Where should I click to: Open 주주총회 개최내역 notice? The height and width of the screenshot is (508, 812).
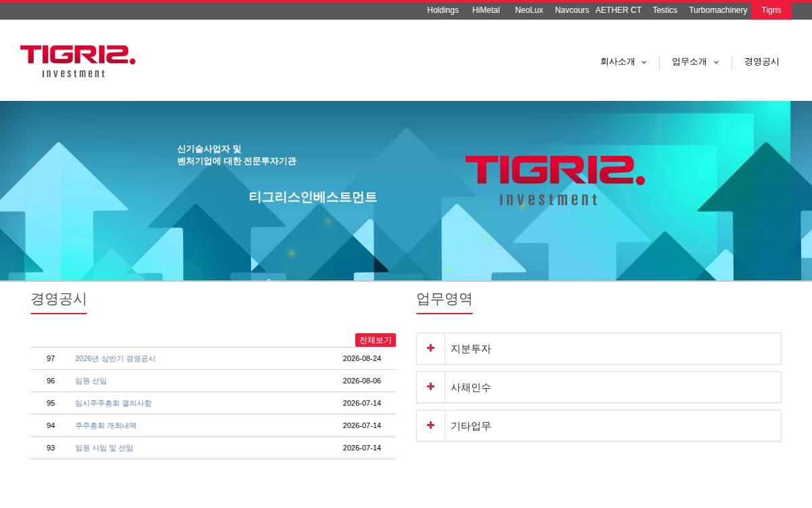(106, 425)
